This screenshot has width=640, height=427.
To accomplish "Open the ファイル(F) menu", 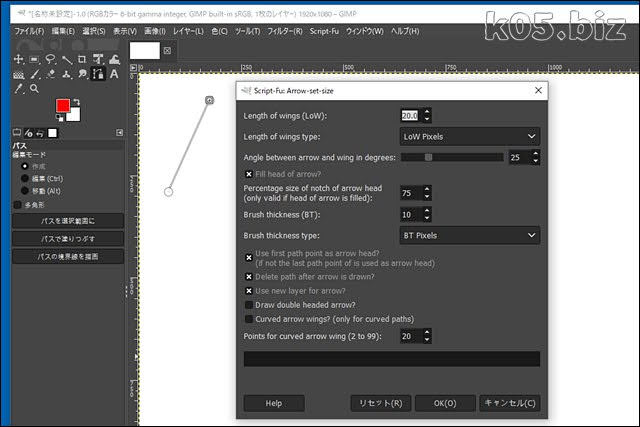I will coord(29,31).
